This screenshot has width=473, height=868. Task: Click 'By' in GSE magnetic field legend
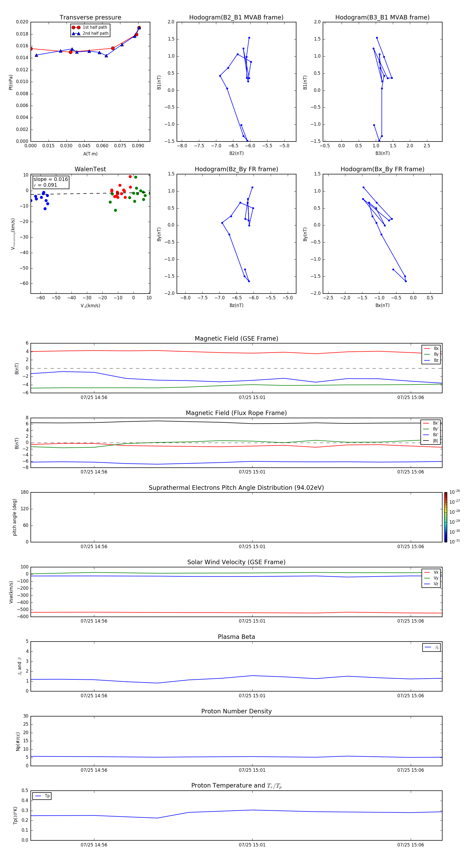pos(436,355)
